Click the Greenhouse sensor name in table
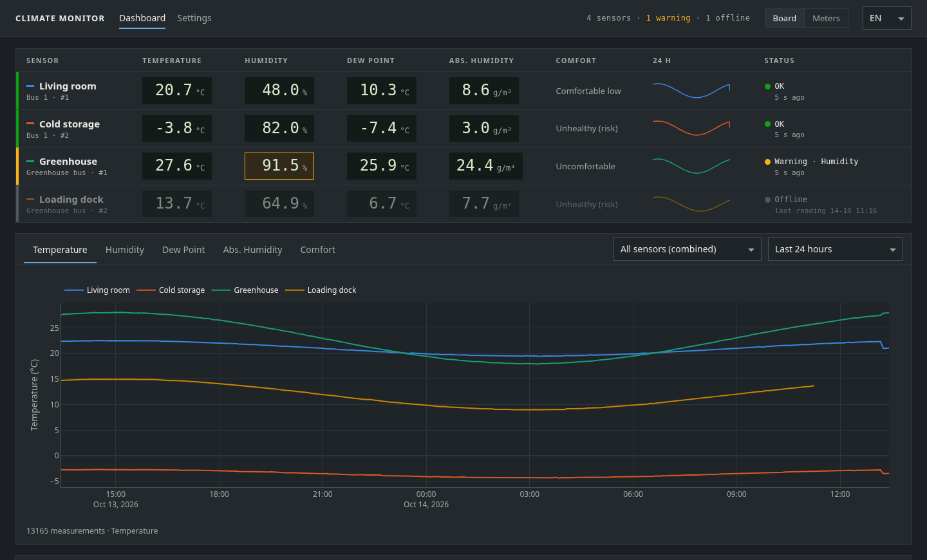This screenshot has height=560, width=927. [68, 162]
